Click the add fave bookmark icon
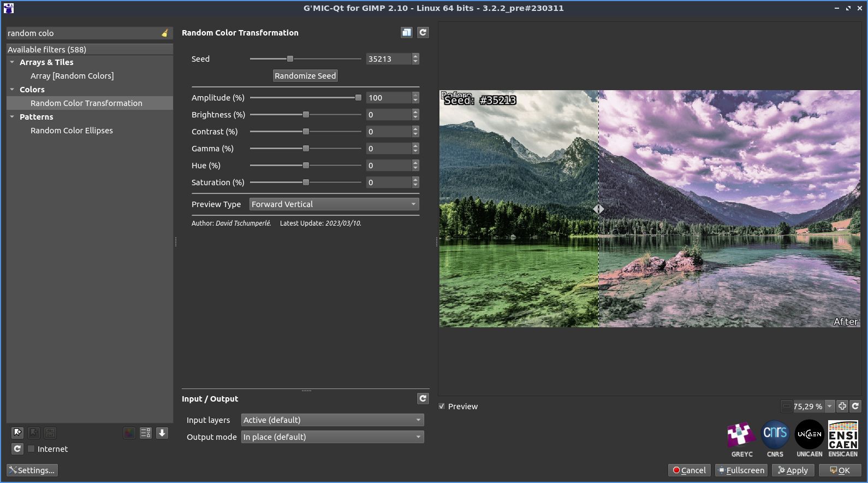Viewport: 868px width, 483px height. pos(17,433)
